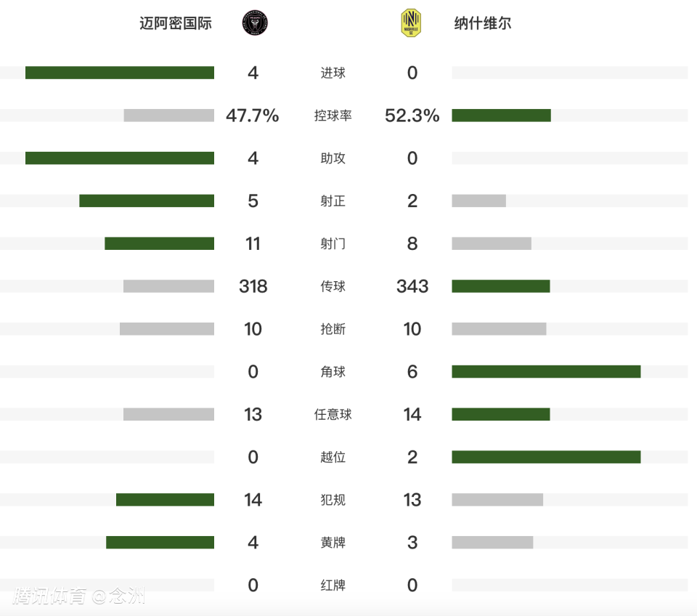Click Nashville's green corner kicks bar
697x616 pixels.
click(546, 372)
